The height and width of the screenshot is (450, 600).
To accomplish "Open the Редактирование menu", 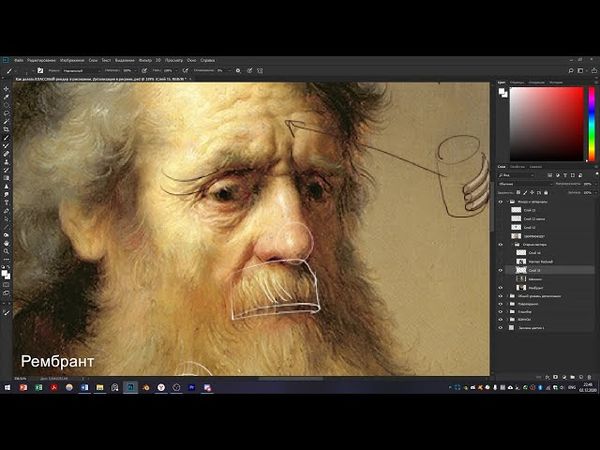I will (42, 60).
